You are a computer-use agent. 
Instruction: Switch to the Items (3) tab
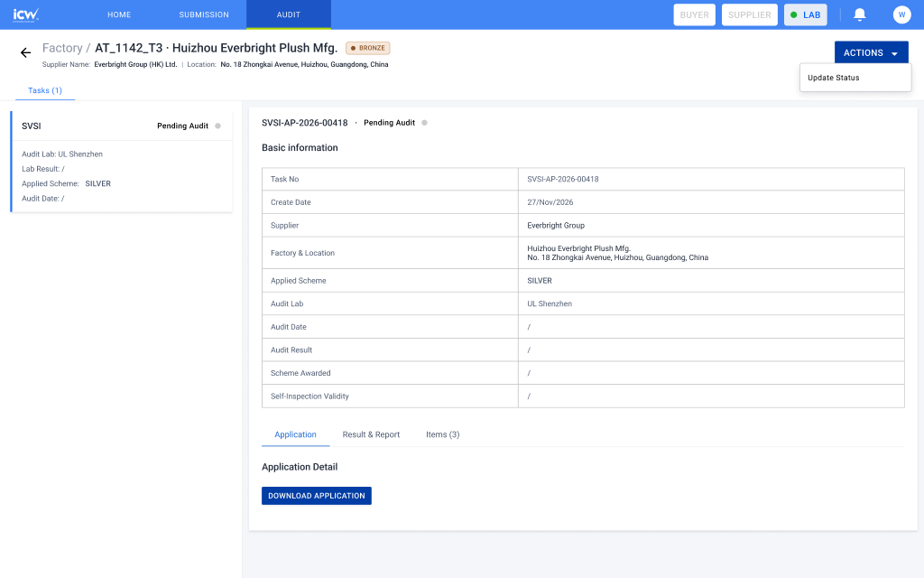442,434
